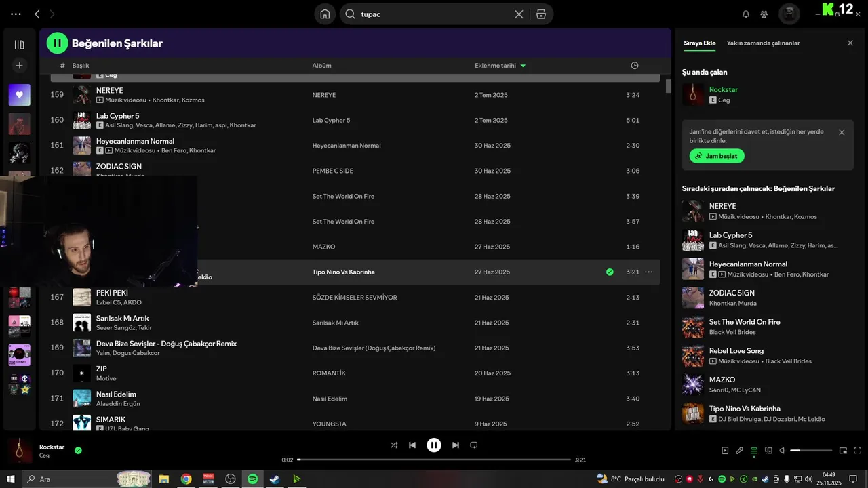868x488 pixels.
Task: Toggle the green queue icon
Action: click(754, 450)
